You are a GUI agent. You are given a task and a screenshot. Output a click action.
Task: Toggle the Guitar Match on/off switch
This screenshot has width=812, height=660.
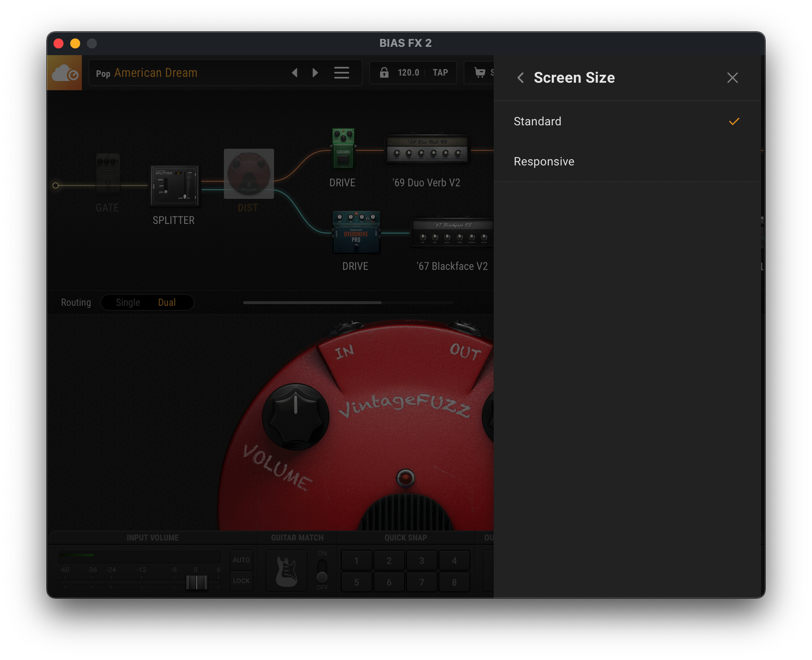pyautogui.click(x=322, y=571)
